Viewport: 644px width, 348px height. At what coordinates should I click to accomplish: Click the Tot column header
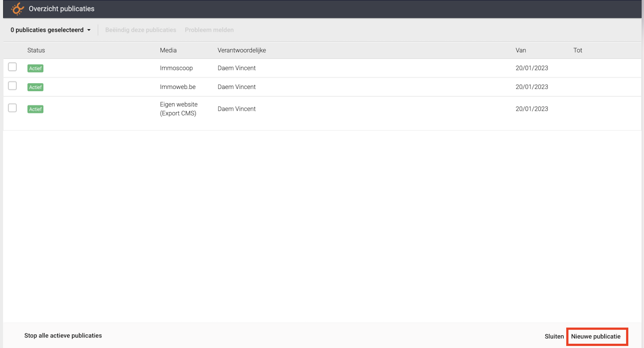point(578,50)
